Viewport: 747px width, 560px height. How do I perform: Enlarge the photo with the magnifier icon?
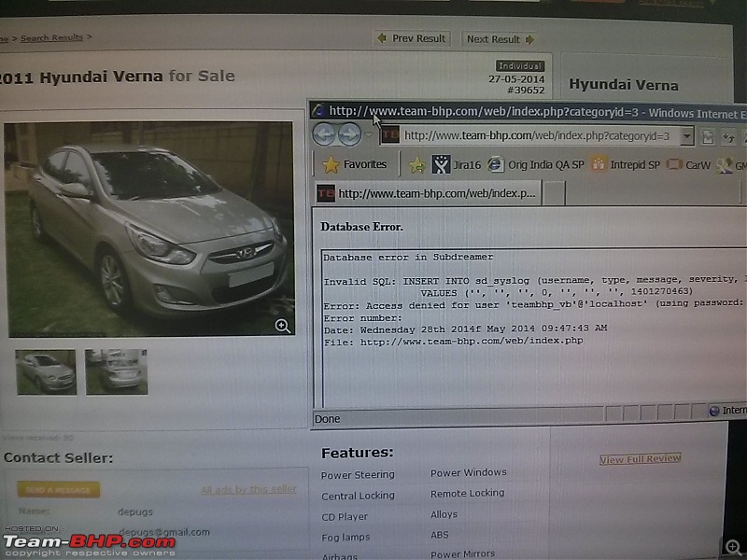(x=283, y=326)
